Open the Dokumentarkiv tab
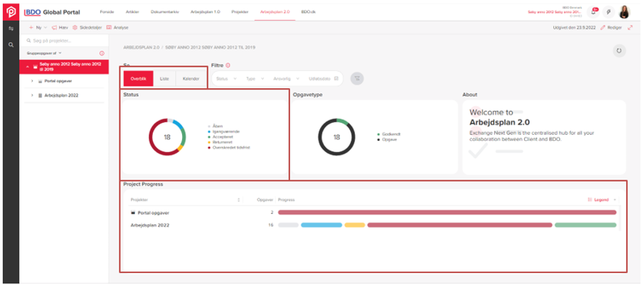 click(165, 12)
